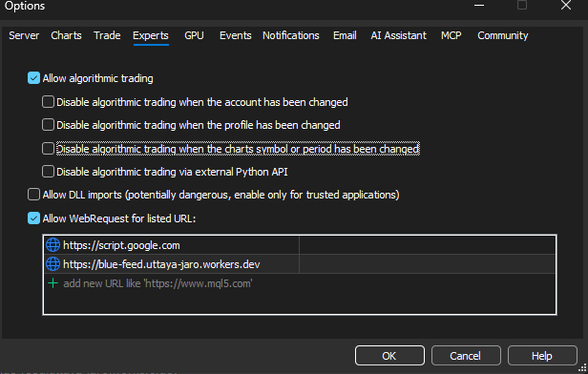Click globe icon beside script.google.com
The image size is (588, 374).
click(52, 245)
